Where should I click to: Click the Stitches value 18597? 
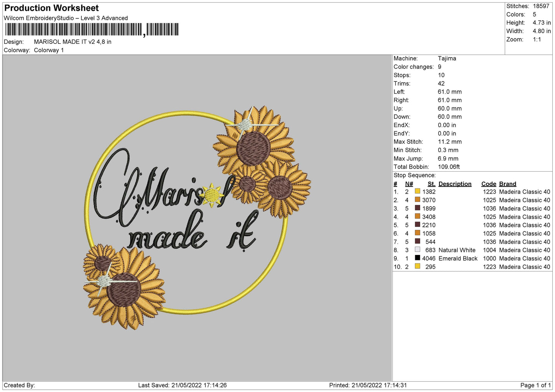click(541, 6)
